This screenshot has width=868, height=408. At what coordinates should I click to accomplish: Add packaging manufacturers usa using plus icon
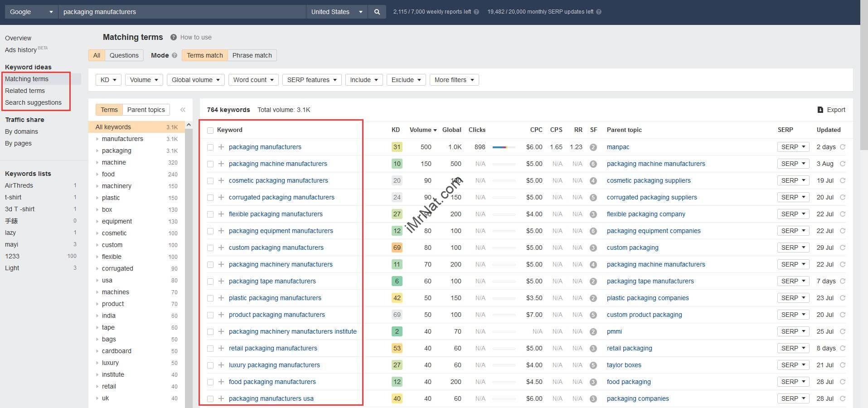tap(221, 398)
